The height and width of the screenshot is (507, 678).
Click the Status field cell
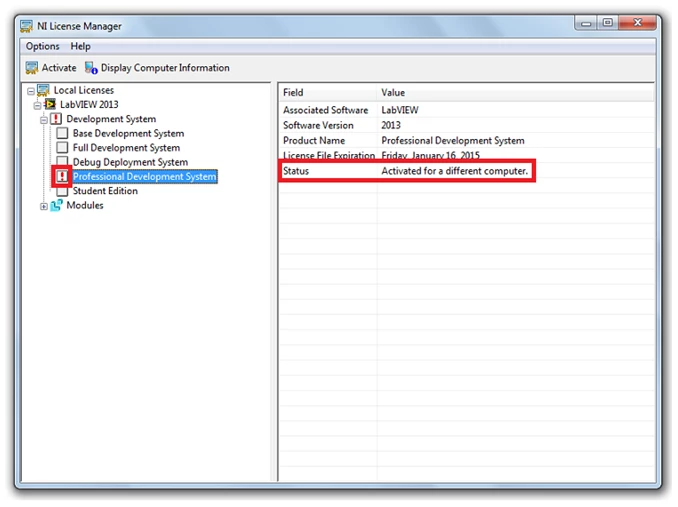pos(296,171)
